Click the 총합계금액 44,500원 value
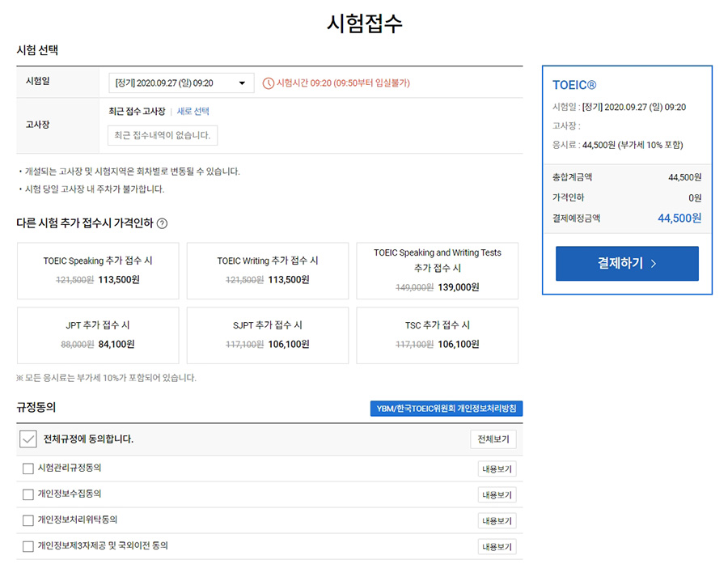The width and height of the screenshot is (728, 564). click(685, 177)
